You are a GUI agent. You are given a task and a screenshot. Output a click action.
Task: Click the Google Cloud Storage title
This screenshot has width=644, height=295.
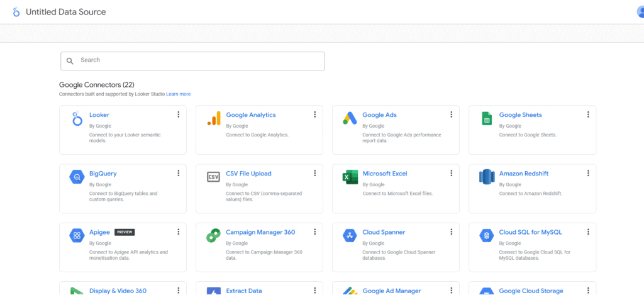click(x=531, y=291)
